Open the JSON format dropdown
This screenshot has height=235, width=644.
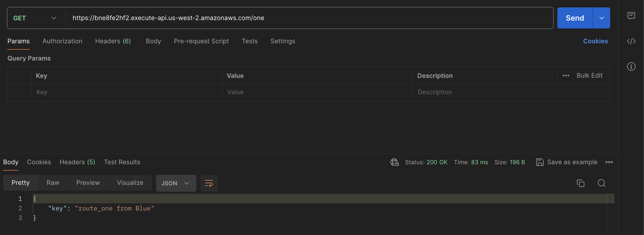point(176,183)
